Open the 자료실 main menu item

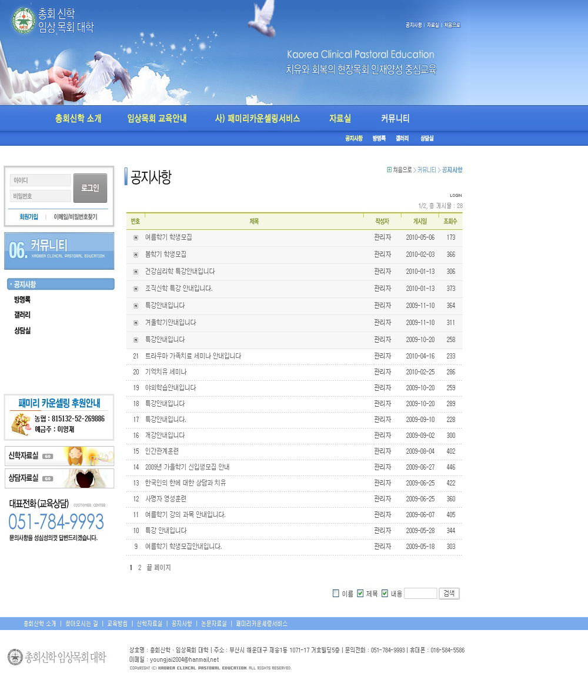(x=340, y=119)
